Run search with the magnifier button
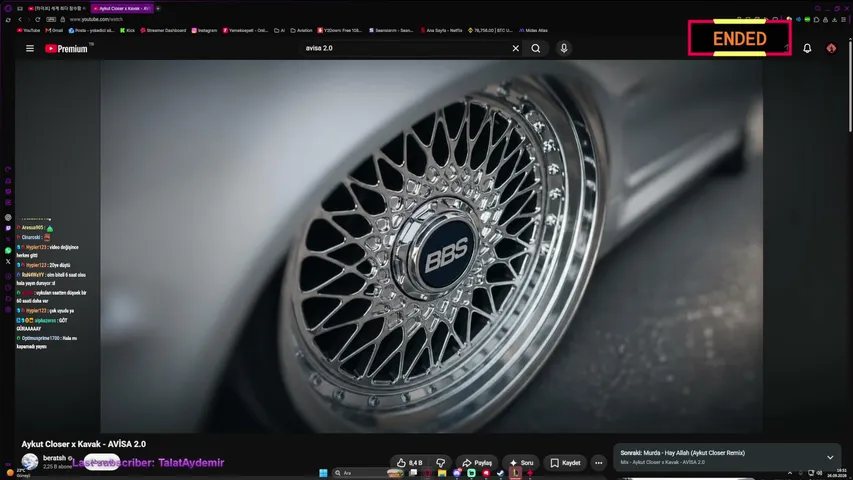The width and height of the screenshot is (853, 480). pos(536,48)
